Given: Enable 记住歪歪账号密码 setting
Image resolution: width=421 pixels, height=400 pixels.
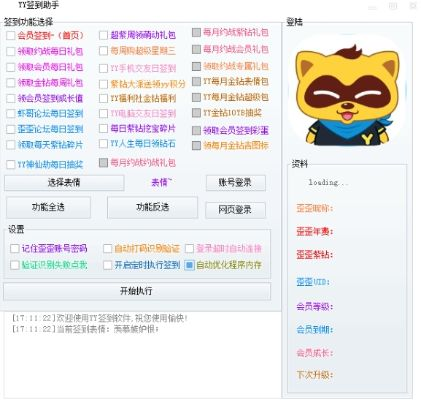Looking at the screenshot, I should pos(14,249).
